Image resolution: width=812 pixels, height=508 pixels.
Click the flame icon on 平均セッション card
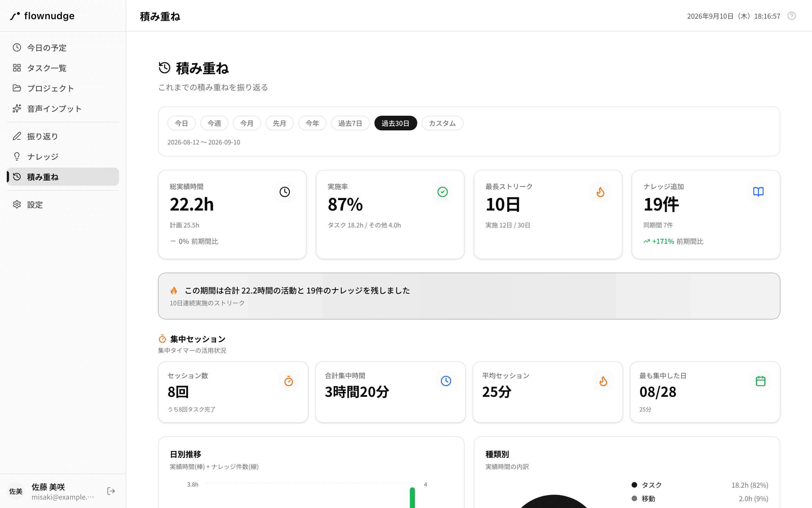(603, 381)
